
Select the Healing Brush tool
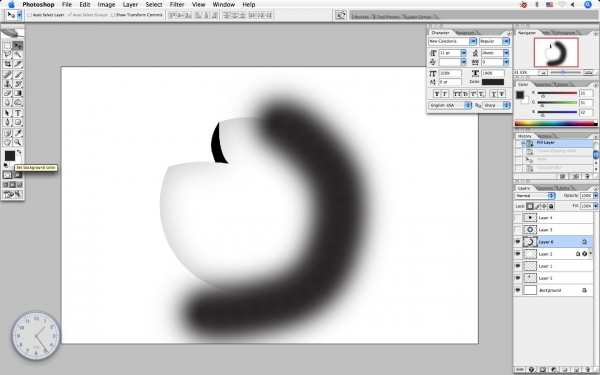point(7,75)
